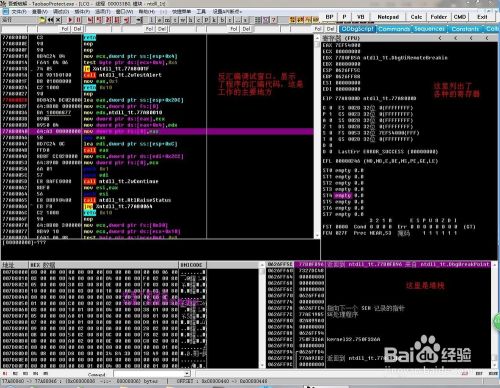Select the highlighted purple disassembly line

(157, 131)
